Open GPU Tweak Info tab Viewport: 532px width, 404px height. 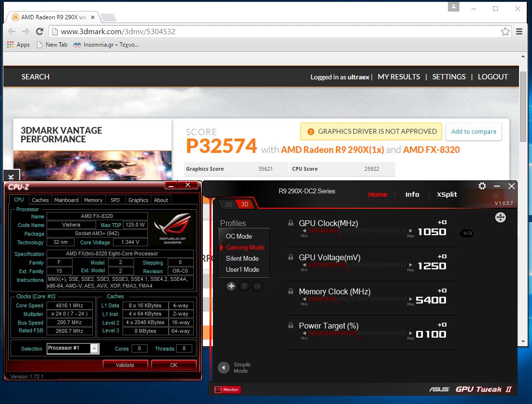412,194
